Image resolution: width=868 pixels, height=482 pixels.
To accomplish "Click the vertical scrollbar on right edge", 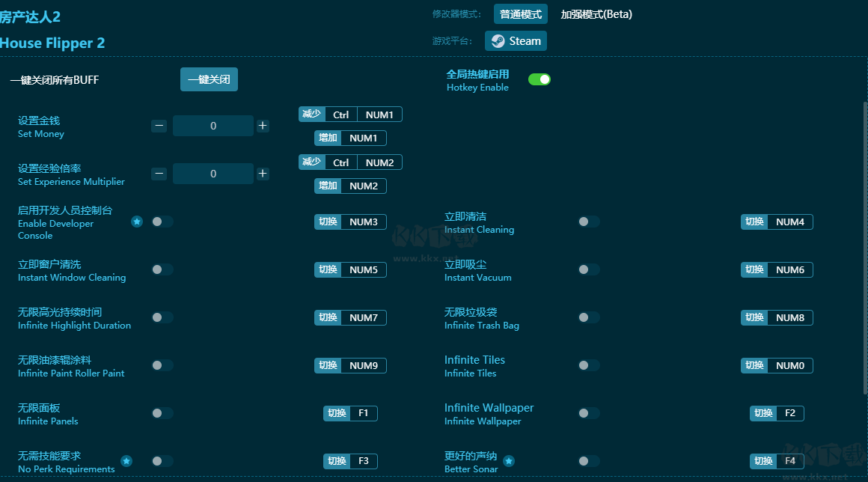I will click(x=865, y=248).
